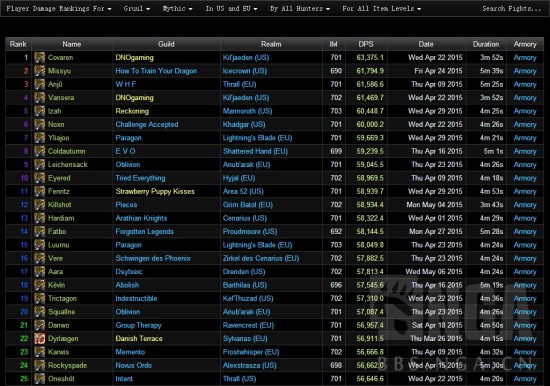Expand the In US and EU dropdown
550x386 pixels.
[231, 8]
